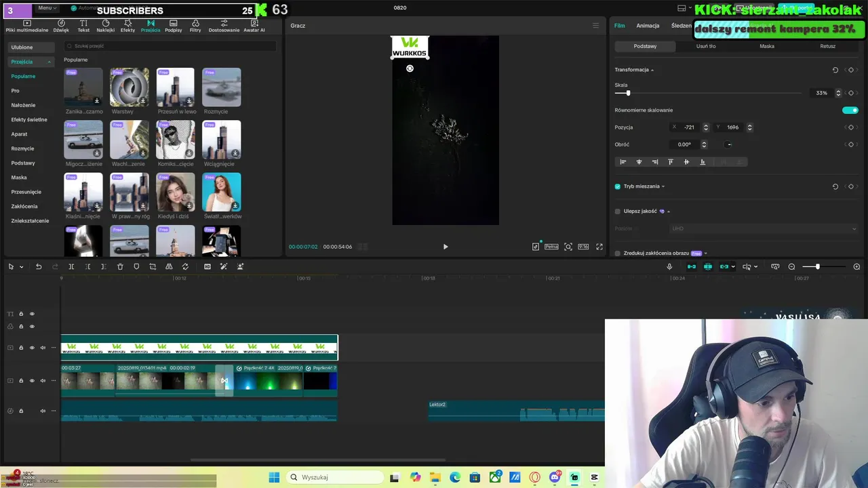
Task: Open the Tekst tool tab
Action: (83, 26)
